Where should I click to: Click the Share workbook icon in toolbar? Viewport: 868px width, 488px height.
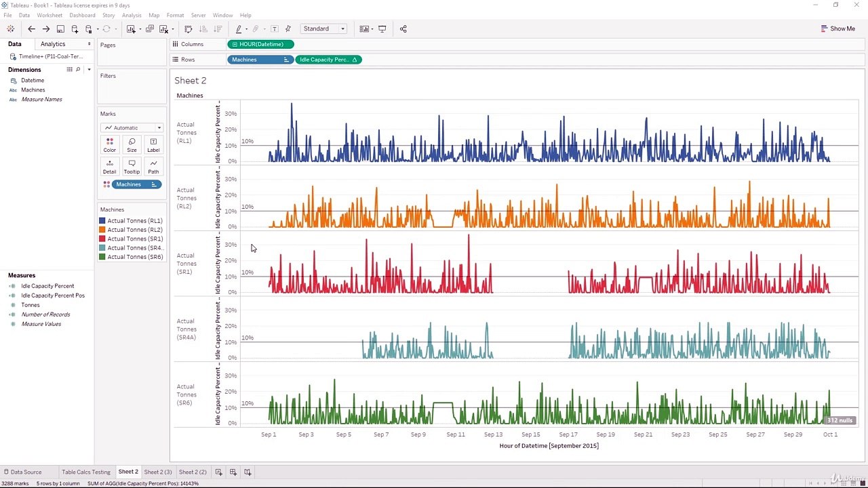click(x=403, y=29)
